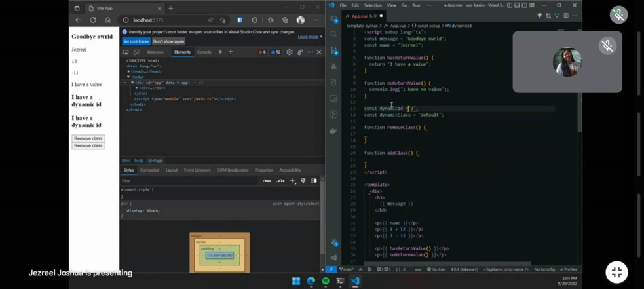Split the VS Code editor right

566,16
